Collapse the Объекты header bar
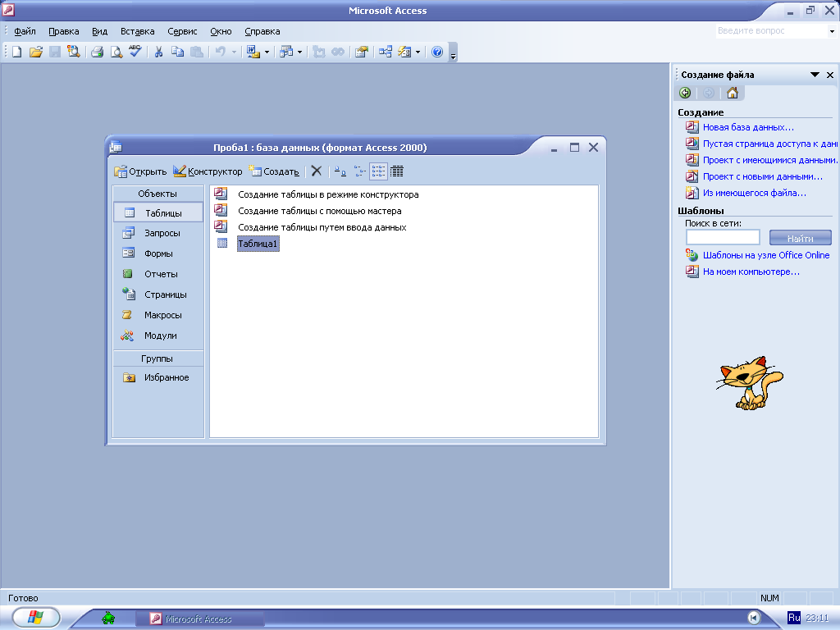The width and height of the screenshot is (840, 630). coord(158,194)
